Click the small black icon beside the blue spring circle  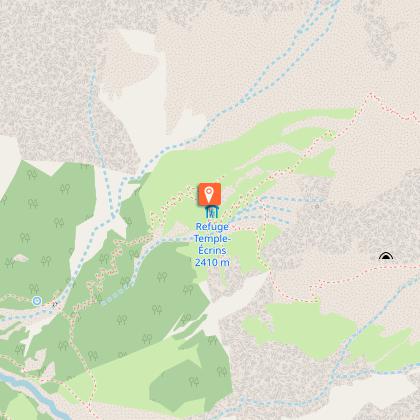click(x=55, y=303)
